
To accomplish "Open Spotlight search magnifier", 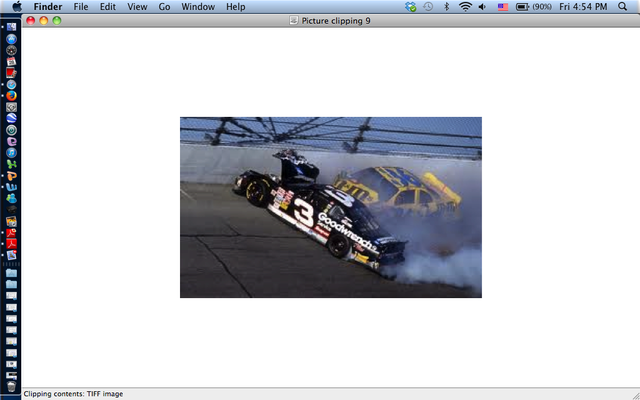I will coord(622,7).
